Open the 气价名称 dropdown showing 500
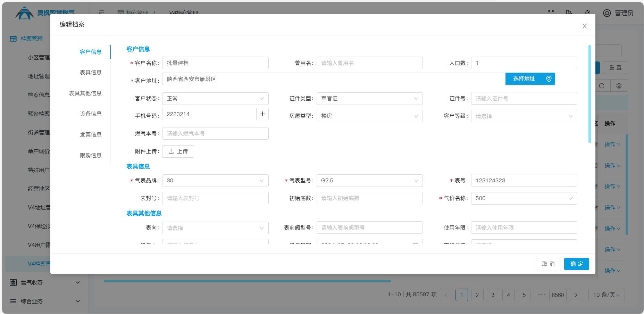Image resolution: width=644 pixels, height=314 pixels. point(524,198)
